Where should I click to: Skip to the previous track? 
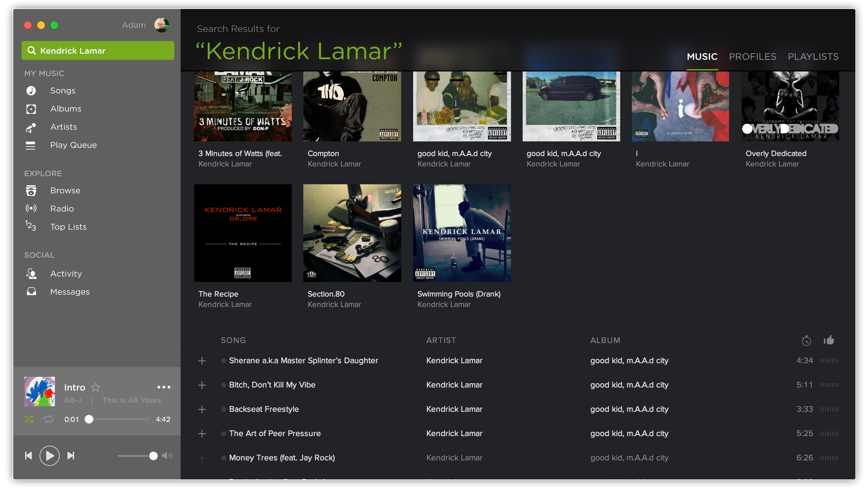[x=29, y=456]
